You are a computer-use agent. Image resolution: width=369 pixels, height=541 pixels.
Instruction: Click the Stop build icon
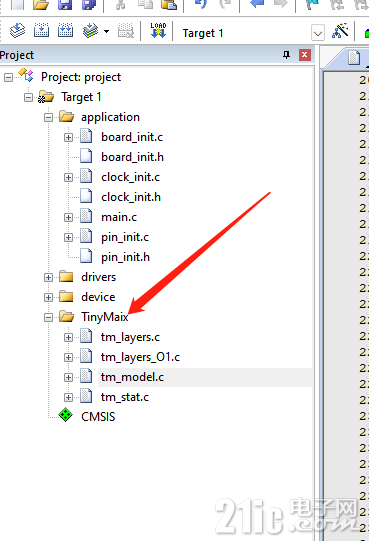tap(126, 31)
